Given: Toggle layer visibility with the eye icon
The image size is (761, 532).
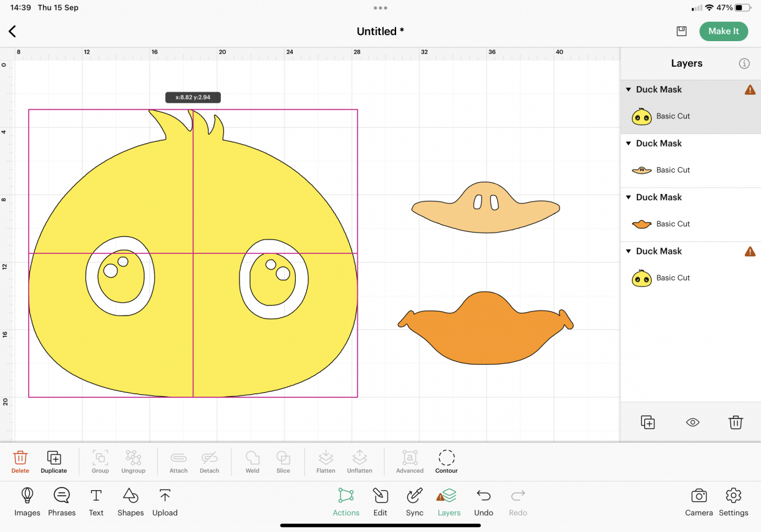Looking at the screenshot, I should [692, 422].
